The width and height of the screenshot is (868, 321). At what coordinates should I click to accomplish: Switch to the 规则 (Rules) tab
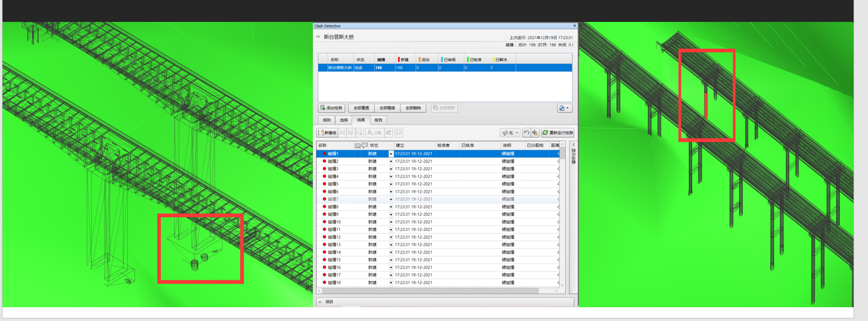327,120
